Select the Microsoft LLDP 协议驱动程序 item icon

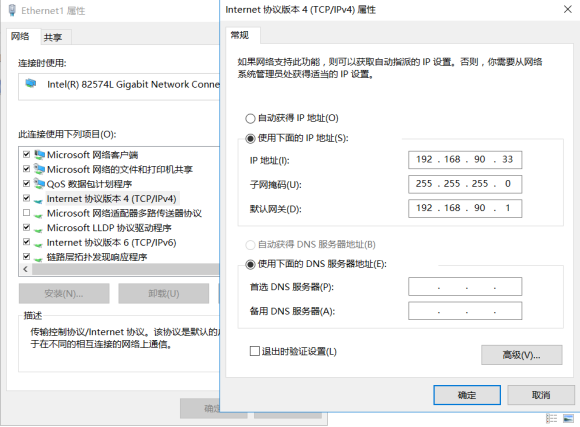[x=38, y=229]
